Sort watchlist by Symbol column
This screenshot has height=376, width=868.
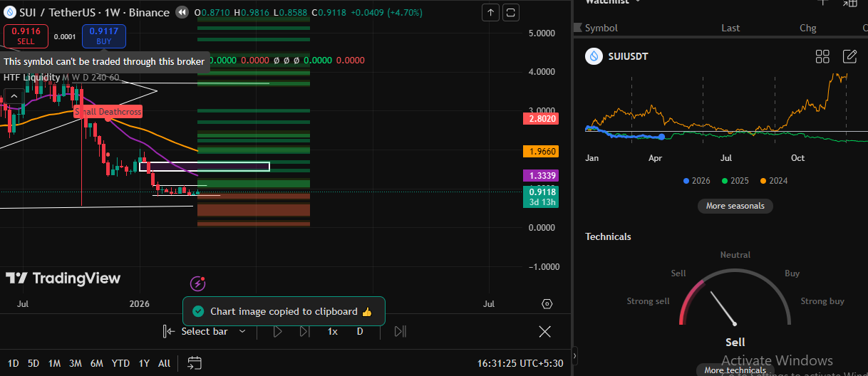pos(601,28)
